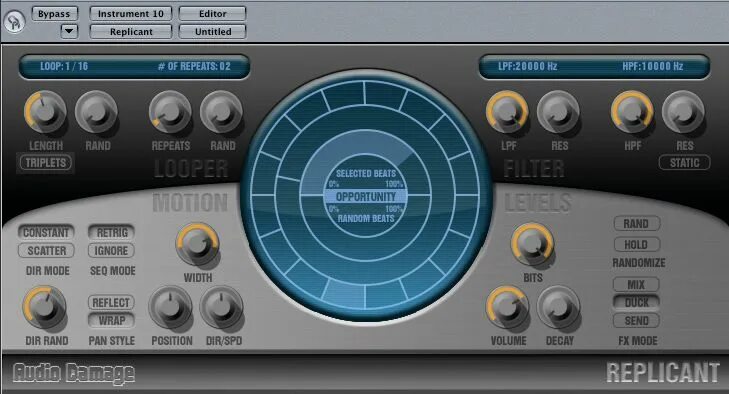
Task: Click the BITS knob
Action: pos(532,244)
